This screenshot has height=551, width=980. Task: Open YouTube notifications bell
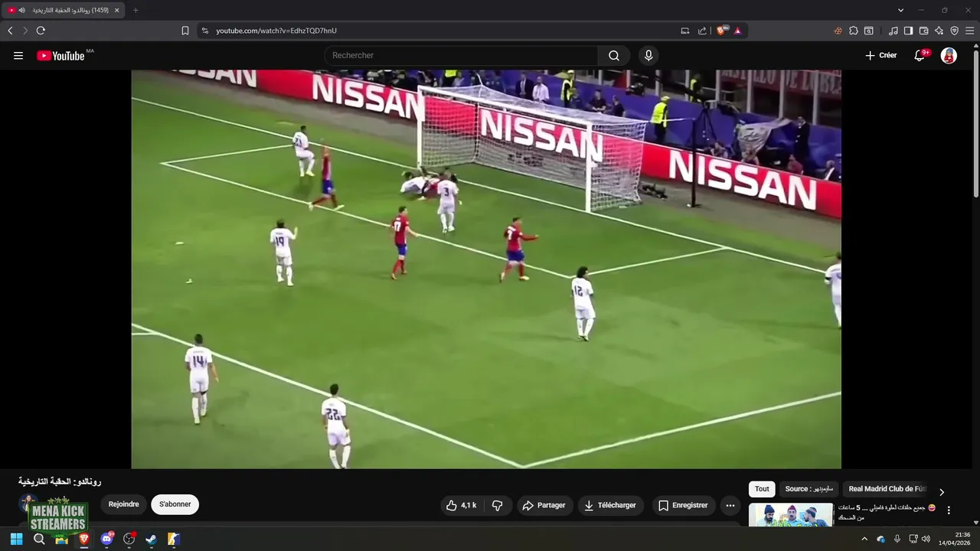tap(920, 56)
